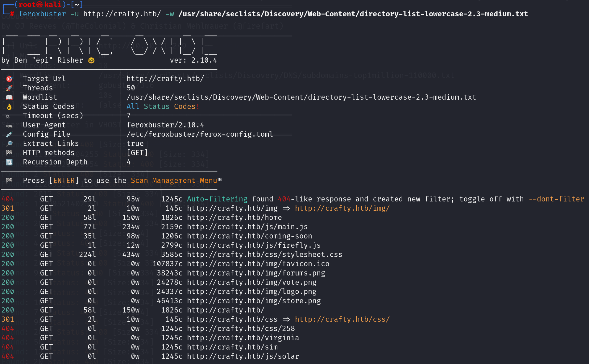Click the img/favicon.ico URL
Viewport: 589px width, 364px height.
click(x=258, y=264)
